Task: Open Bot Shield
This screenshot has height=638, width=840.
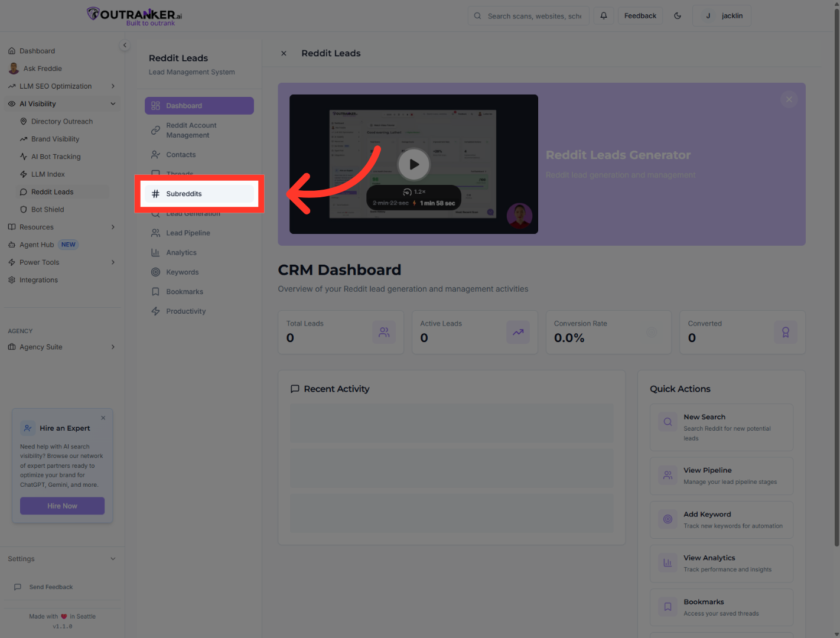Action: tap(47, 210)
